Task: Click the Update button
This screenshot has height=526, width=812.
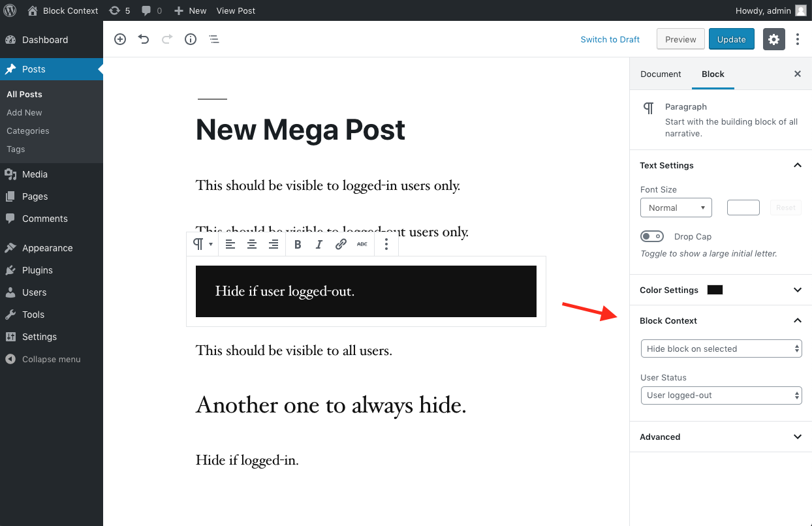Action: 731,39
